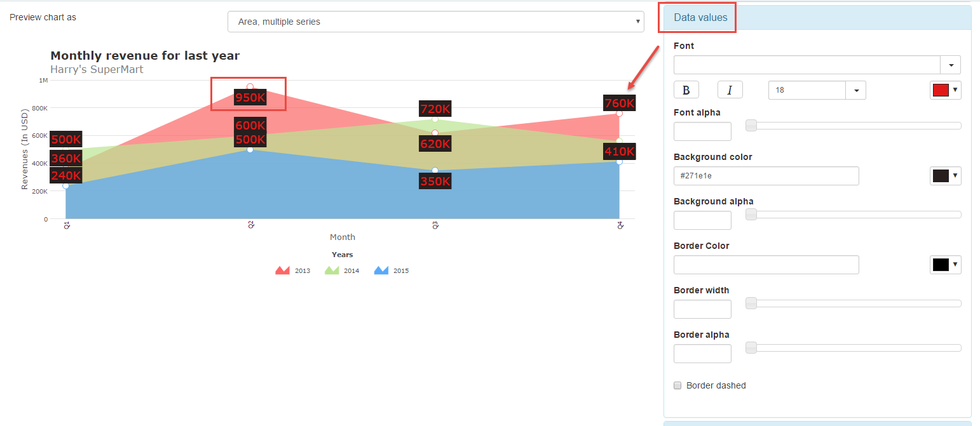This screenshot has width=980, height=426.
Task: Open the font size dropdown showing 18
Action: click(856, 90)
